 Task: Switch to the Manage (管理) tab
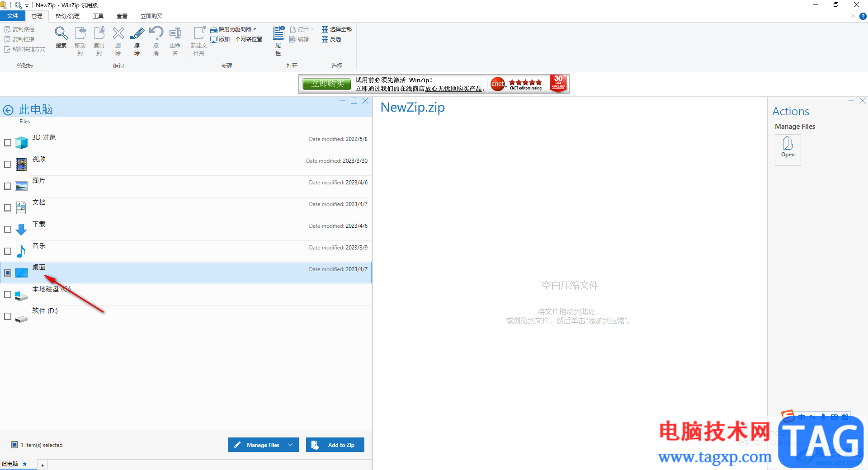[x=37, y=16]
